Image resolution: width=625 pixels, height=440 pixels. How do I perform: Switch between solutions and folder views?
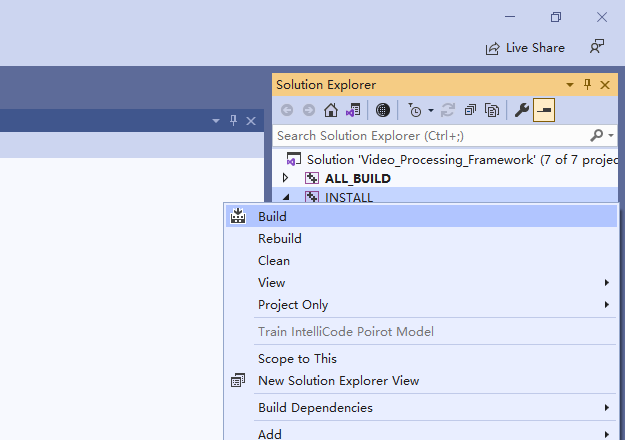pyautogui.click(x=353, y=110)
